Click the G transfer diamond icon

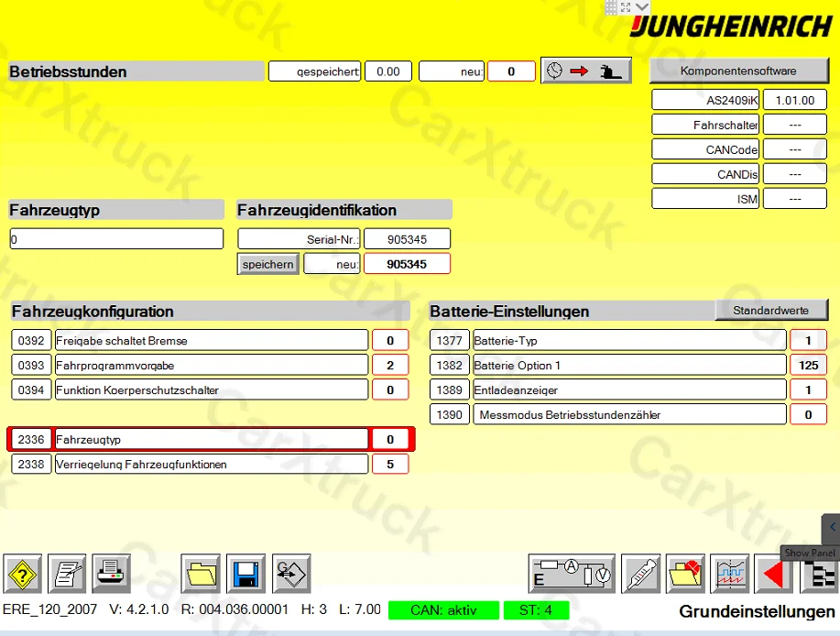coord(291,574)
